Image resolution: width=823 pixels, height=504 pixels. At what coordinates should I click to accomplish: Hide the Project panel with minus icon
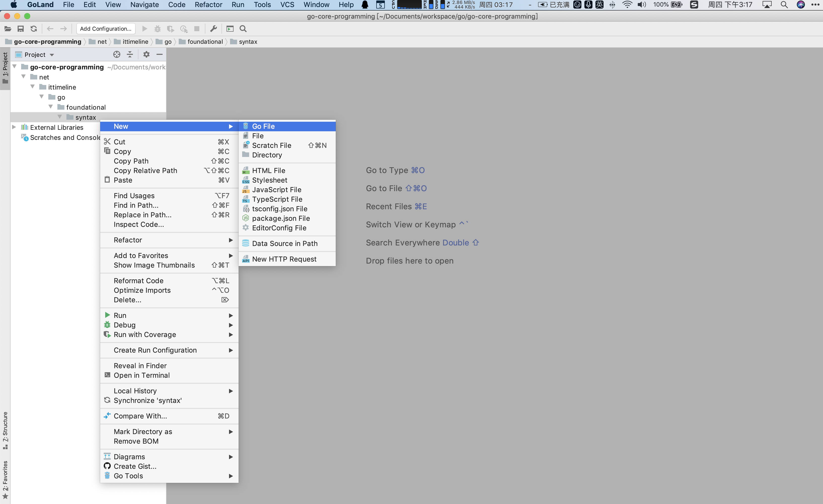160,54
